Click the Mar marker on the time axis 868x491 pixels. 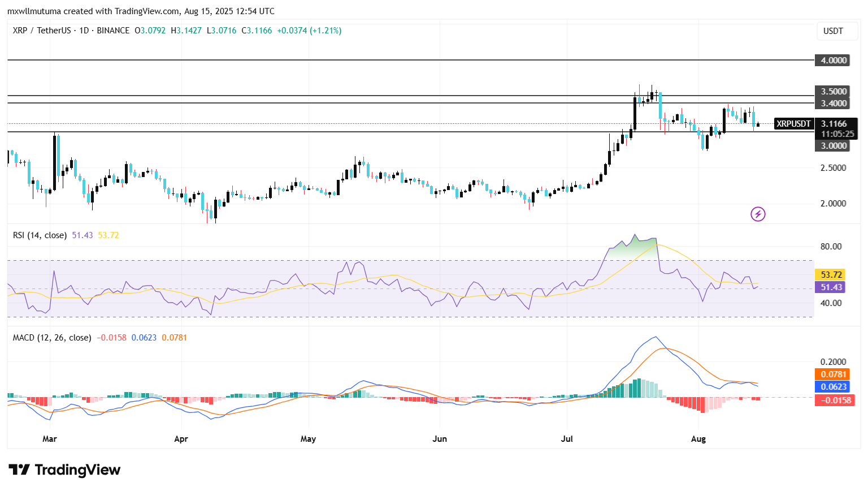click(x=50, y=439)
